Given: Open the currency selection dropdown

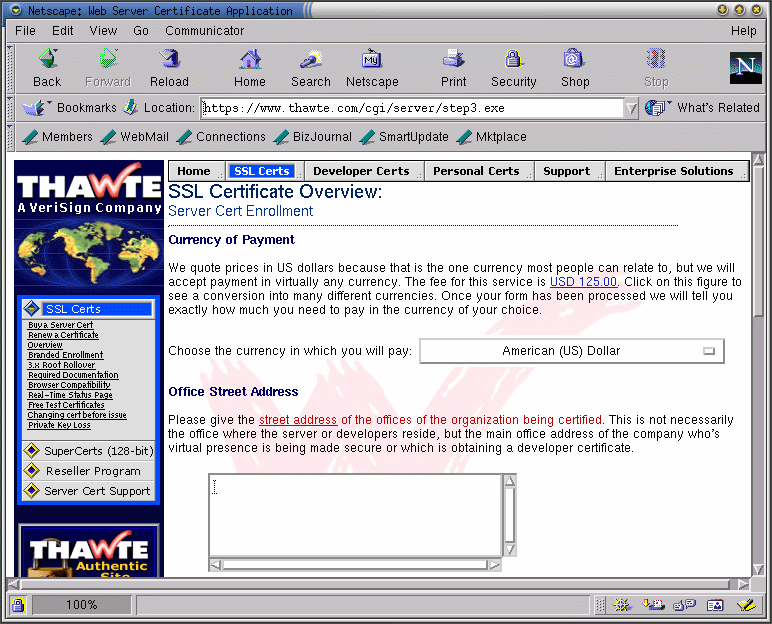Looking at the screenshot, I should (571, 351).
